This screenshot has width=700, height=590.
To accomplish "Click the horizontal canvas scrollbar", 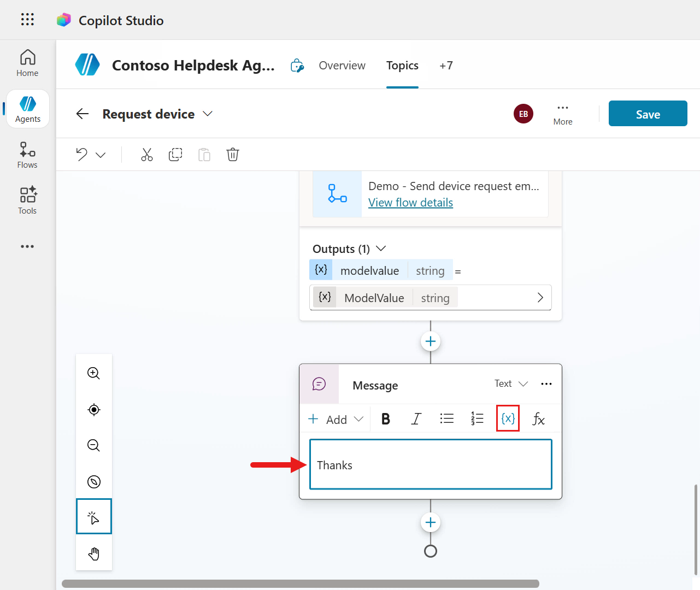I will (x=301, y=583).
